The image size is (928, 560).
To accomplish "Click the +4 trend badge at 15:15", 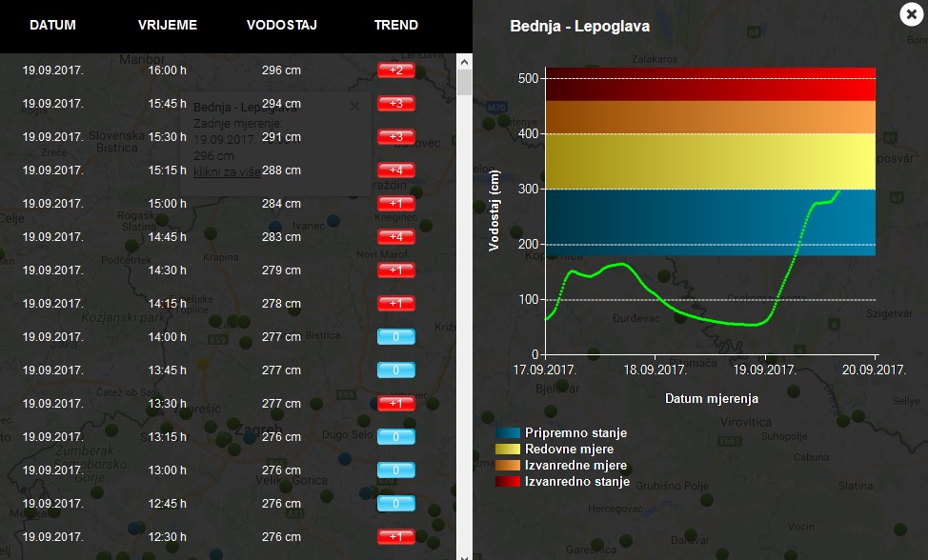I will click(x=396, y=170).
